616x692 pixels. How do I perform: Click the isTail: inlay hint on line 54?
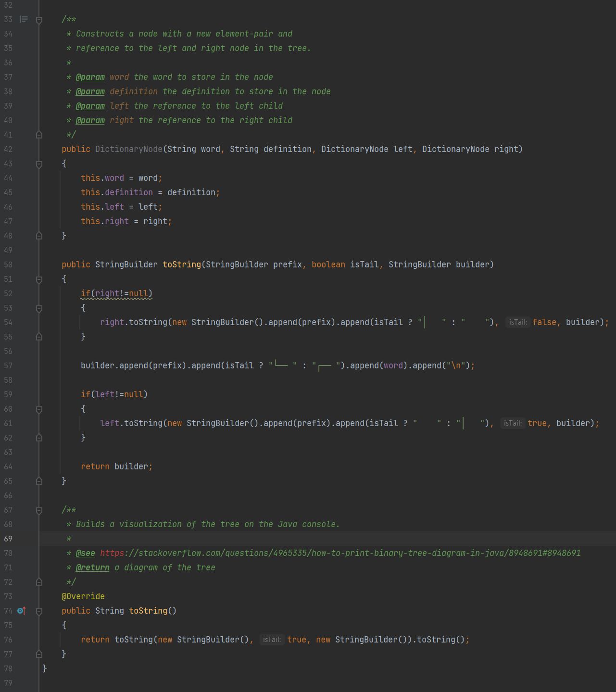tap(517, 322)
